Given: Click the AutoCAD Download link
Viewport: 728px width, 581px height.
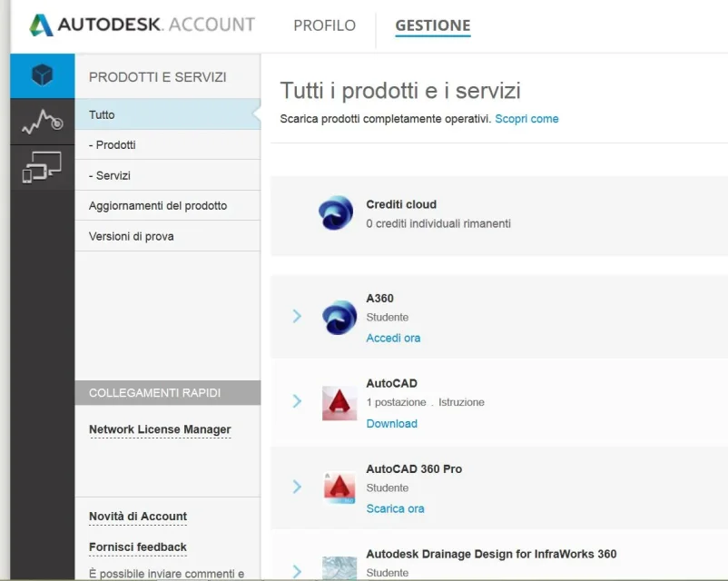Looking at the screenshot, I should 392,424.
